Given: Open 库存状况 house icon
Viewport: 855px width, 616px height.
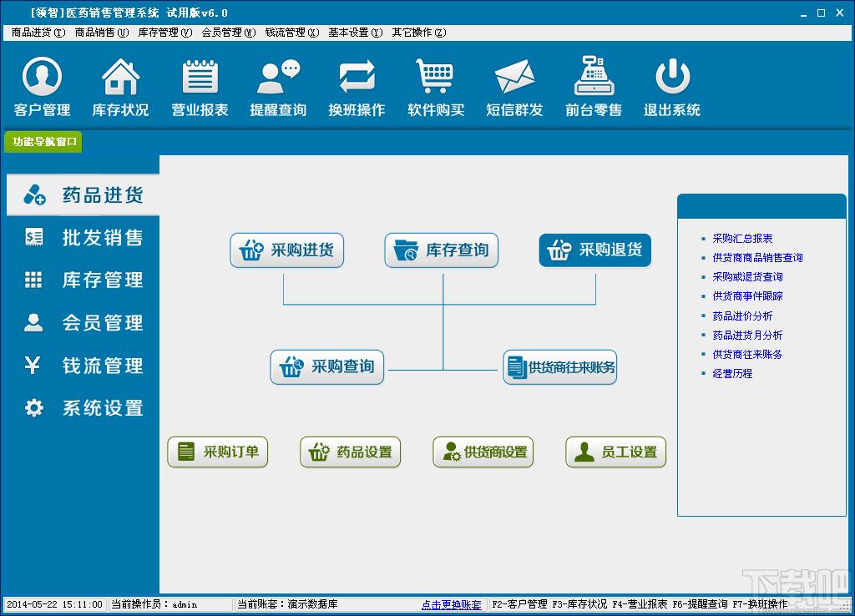Looking at the screenshot, I should pos(120,87).
